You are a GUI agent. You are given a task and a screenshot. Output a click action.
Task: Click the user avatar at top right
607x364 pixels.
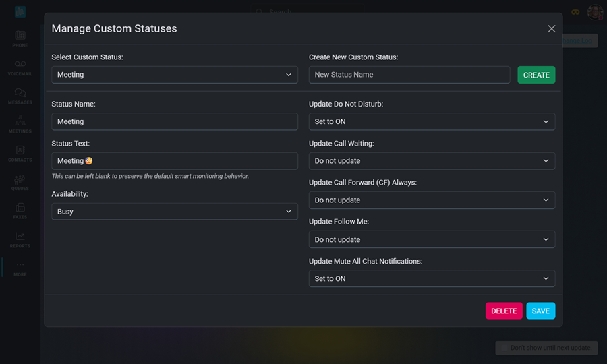tap(595, 12)
